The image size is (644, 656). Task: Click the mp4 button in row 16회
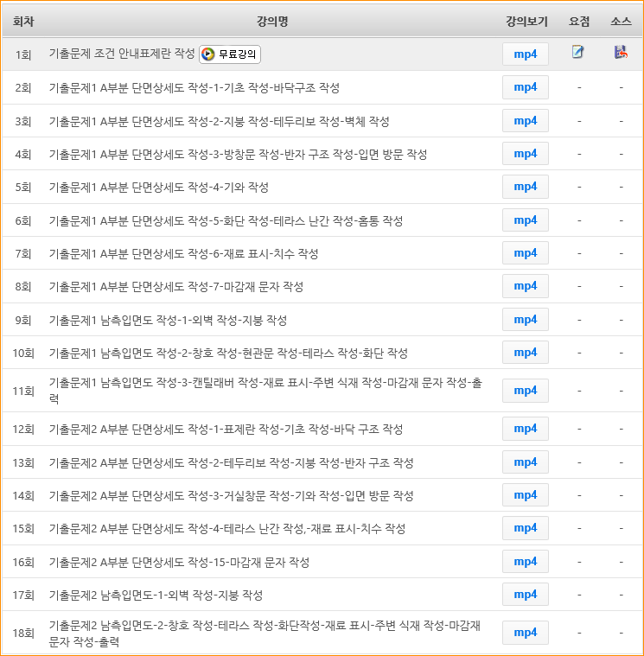525,562
